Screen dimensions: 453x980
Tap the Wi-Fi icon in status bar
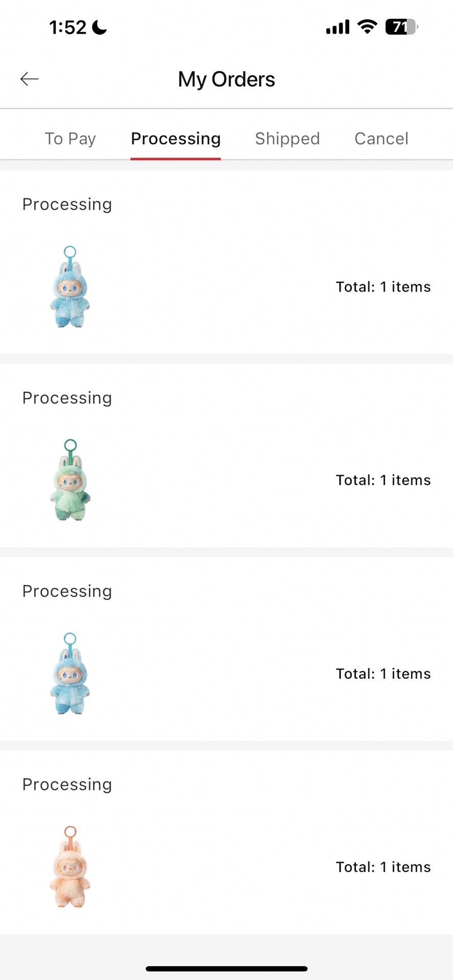[367, 27]
